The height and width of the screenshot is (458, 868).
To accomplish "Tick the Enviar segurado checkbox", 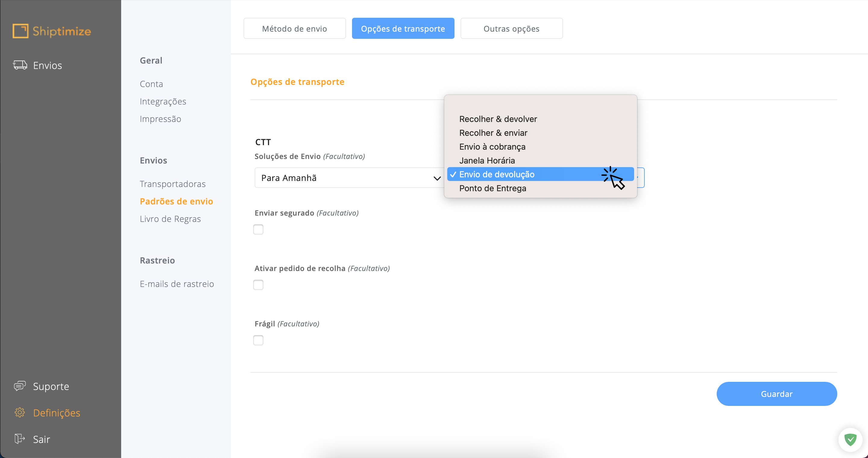I will 258,229.
